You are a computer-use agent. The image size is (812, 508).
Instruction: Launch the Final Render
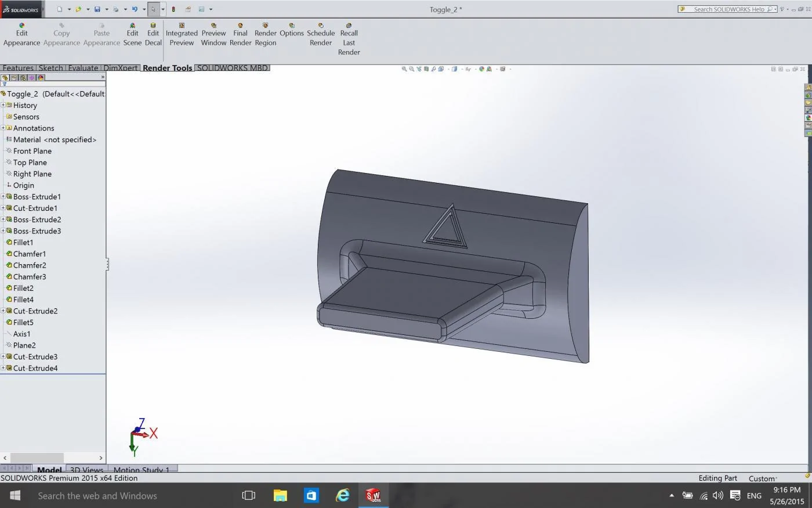[240, 34]
